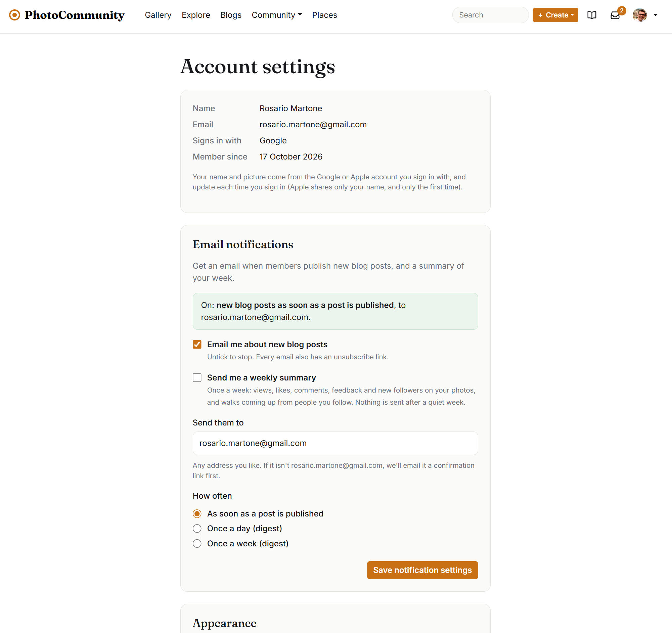Viewport: 672px width, 633px height.
Task: Focus the Search box
Action: coord(490,15)
